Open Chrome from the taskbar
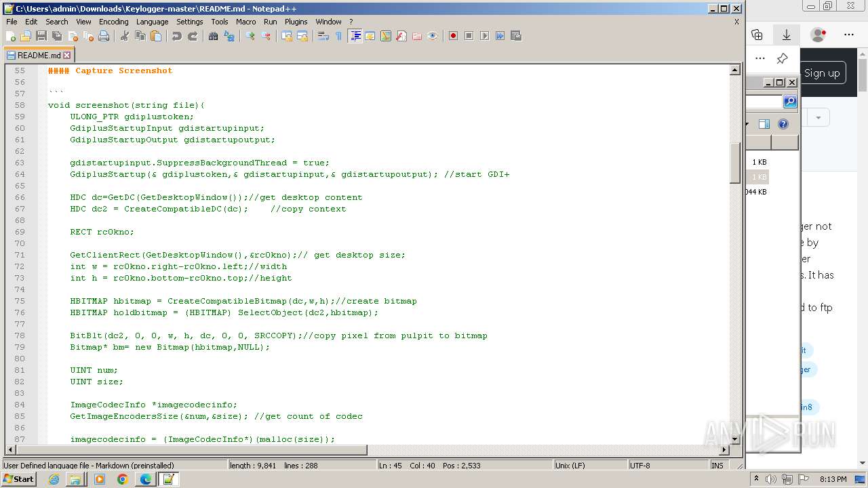 tap(122, 479)
